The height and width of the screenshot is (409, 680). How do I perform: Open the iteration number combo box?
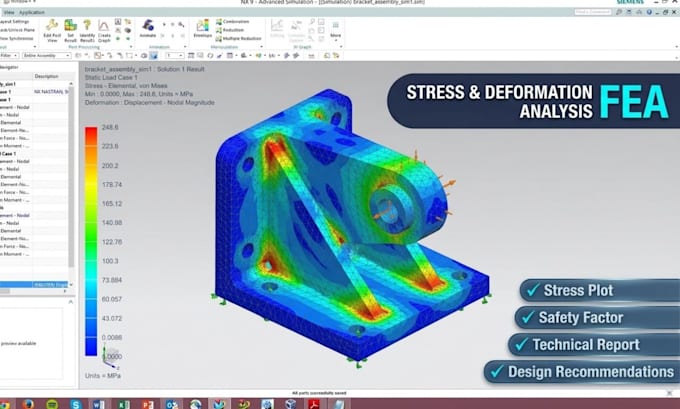[175, 56]
